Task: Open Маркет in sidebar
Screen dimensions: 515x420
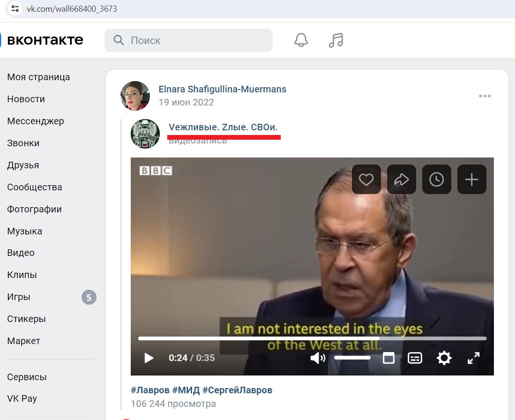Action: 23,341
